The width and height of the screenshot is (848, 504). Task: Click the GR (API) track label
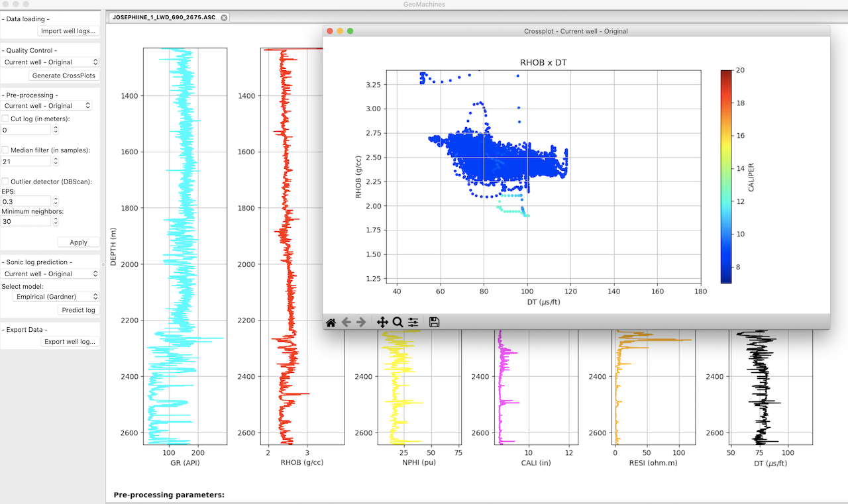tap(185, 463)
